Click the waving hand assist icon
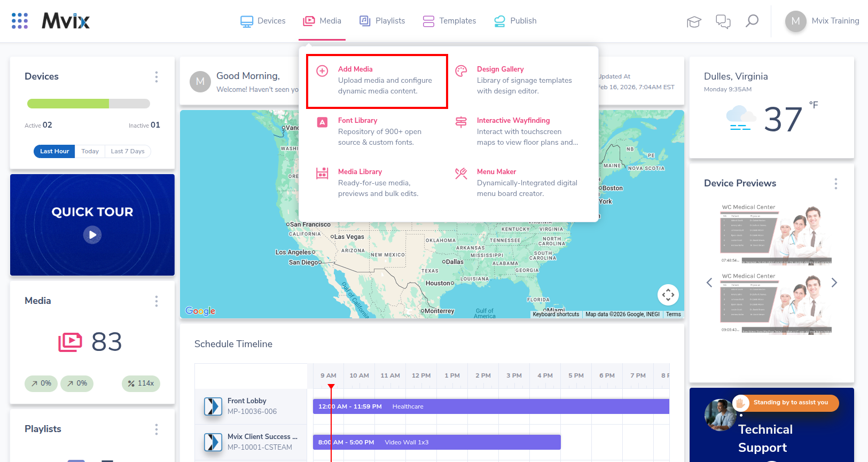This screenshot has height=462, width=868. point(740,403)
